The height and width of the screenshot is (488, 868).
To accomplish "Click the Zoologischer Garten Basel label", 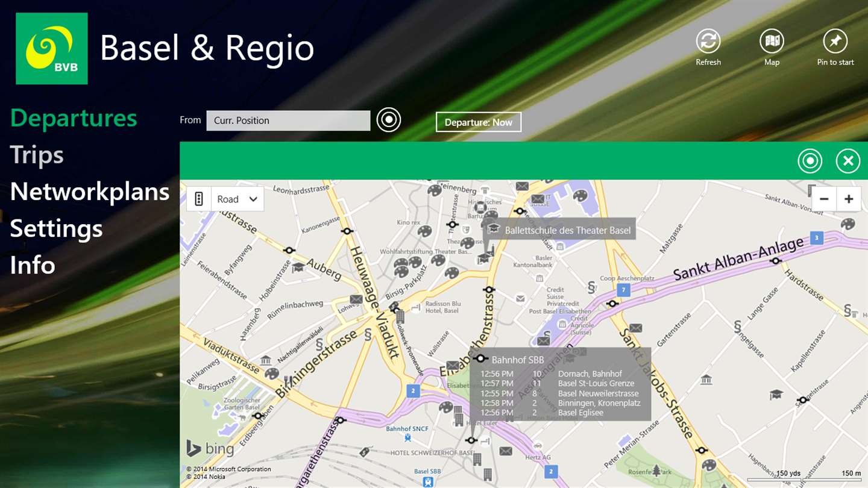I will point(242,404).
